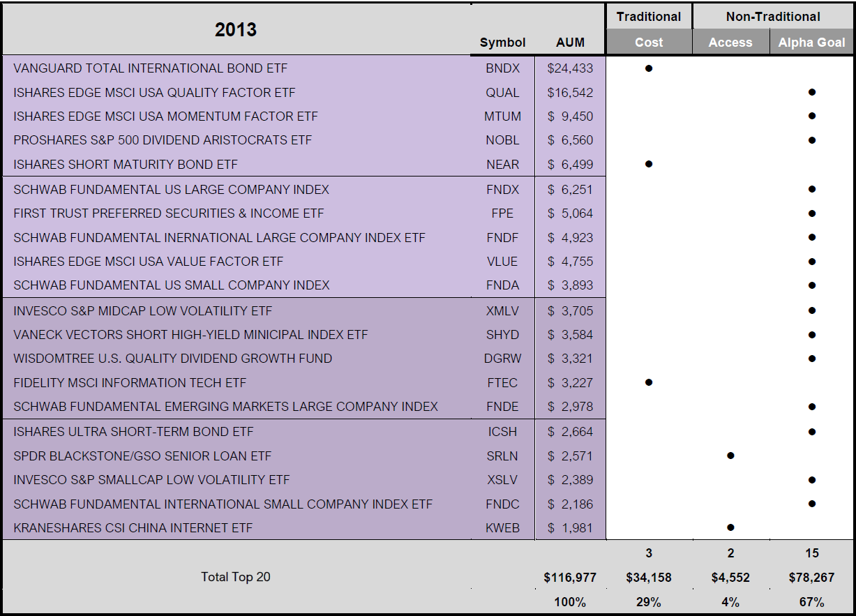Click the FNDF ticker symbol

point(502,237)
